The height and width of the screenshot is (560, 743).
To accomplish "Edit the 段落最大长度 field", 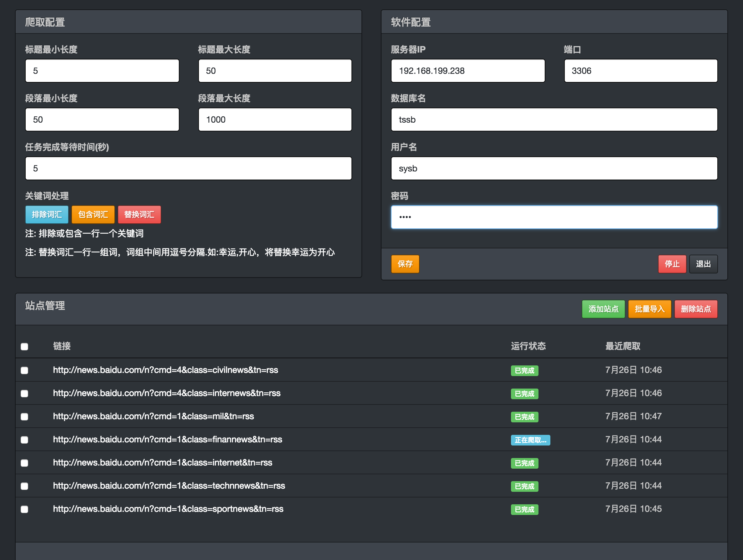I will point(275,119).
